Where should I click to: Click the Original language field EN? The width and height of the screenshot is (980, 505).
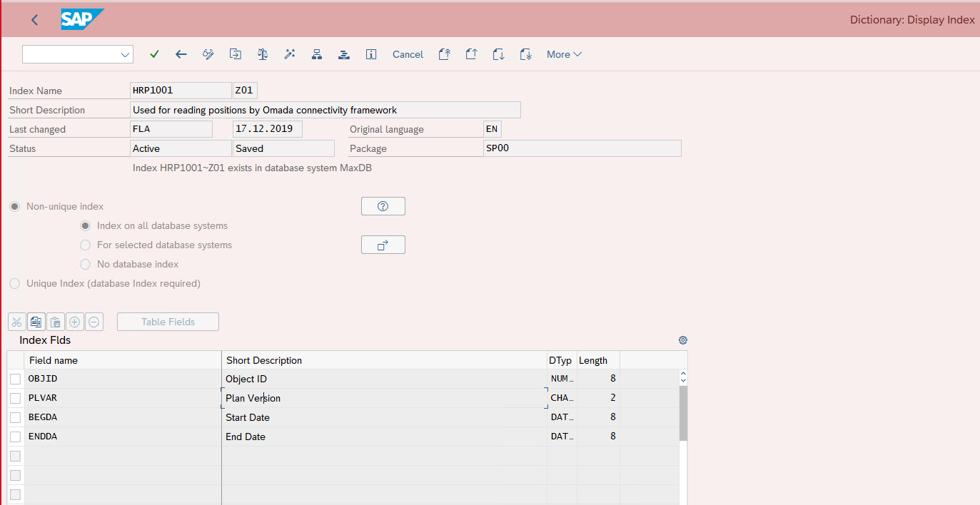(x=492, y=129)
